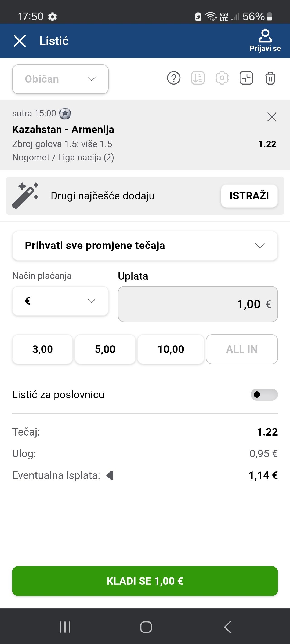Tap the split ticket square icon
The image size is (290, 644).
click(246, 78)
